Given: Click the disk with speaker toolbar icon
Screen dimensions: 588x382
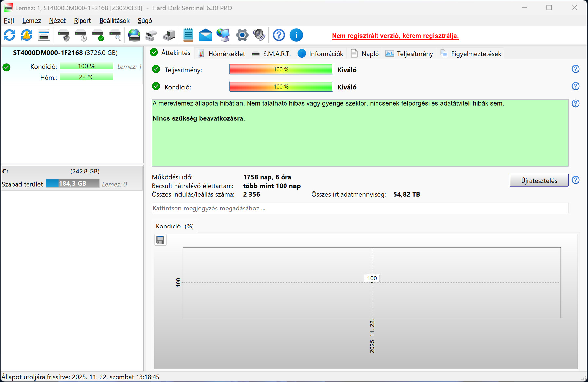Looking at the screenshot, I should click(64, 35).
